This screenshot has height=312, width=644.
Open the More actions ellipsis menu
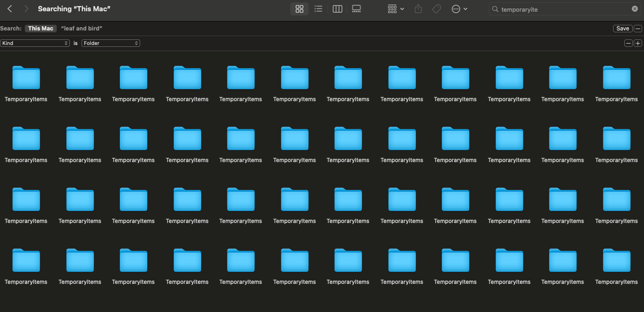tap(459, 8)
